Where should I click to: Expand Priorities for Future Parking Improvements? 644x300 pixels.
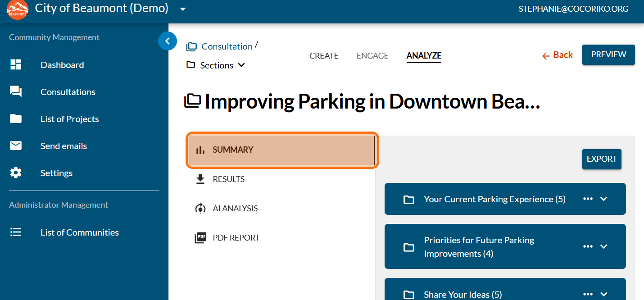[604, 246]
